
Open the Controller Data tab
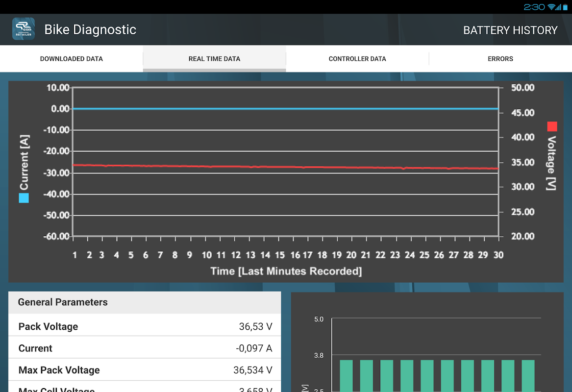tap(357, 59)
